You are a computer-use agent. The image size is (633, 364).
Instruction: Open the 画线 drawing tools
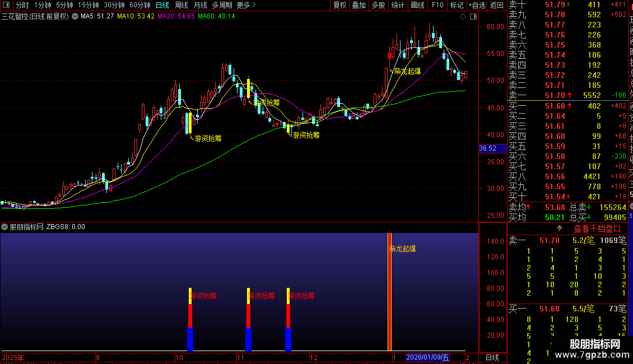pos(417,5)
